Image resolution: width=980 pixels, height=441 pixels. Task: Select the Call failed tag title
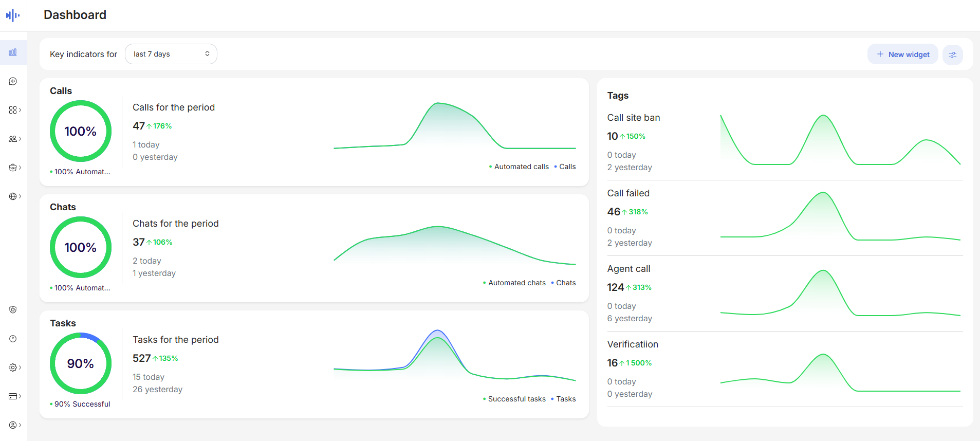coord(628,193)
